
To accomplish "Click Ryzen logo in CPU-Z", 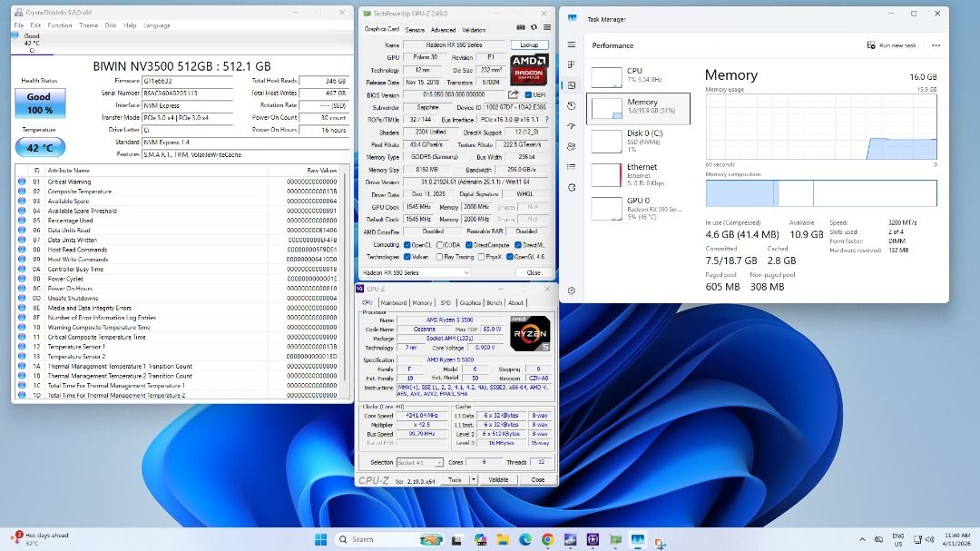I will tap(530, 333).
